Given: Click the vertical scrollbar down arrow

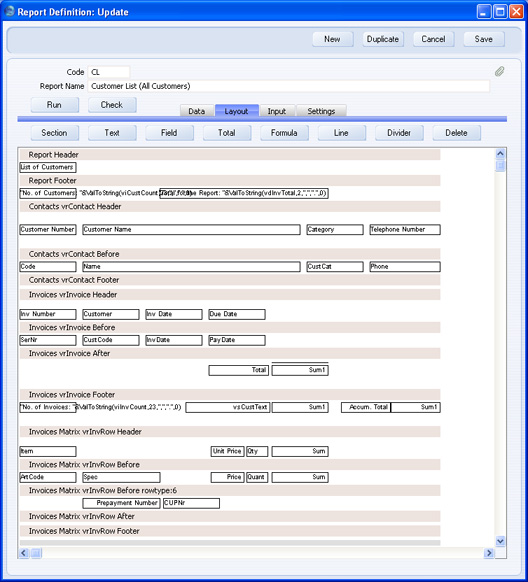Looking at the screenshot, I should [x=500, y=541].
